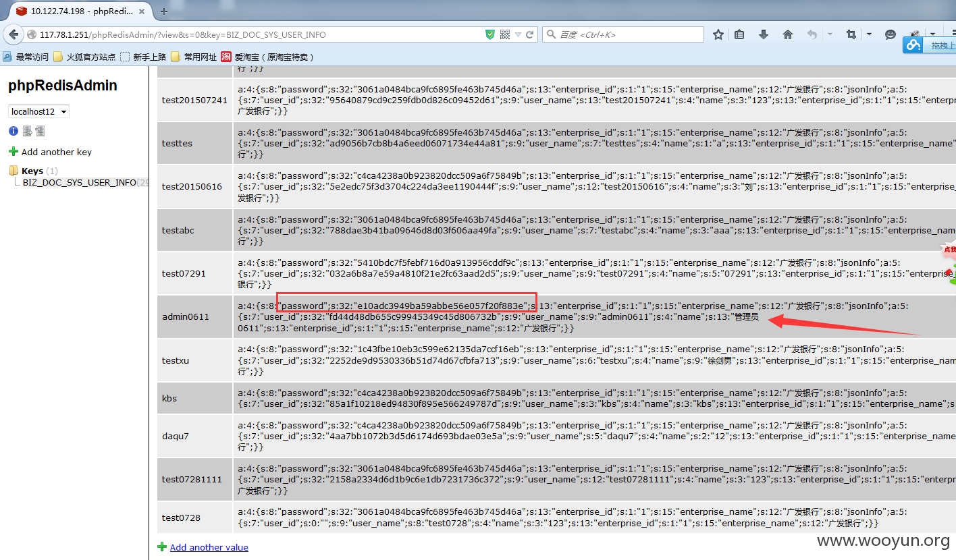The height and width of the screenshot is (560, 956).
Task: Select BIZ_DOC_SYS_USER_INFO key in tree
Action: (x=80, y=182)
